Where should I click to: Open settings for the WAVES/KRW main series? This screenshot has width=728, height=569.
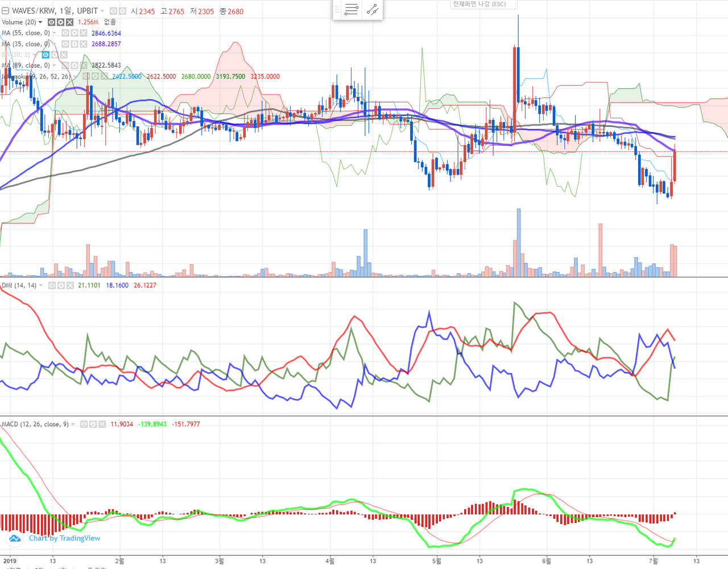click(x=123, y=11)
